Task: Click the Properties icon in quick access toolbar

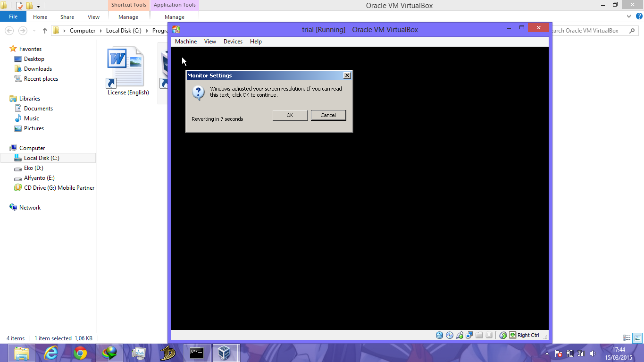Action: coord(19,6)
